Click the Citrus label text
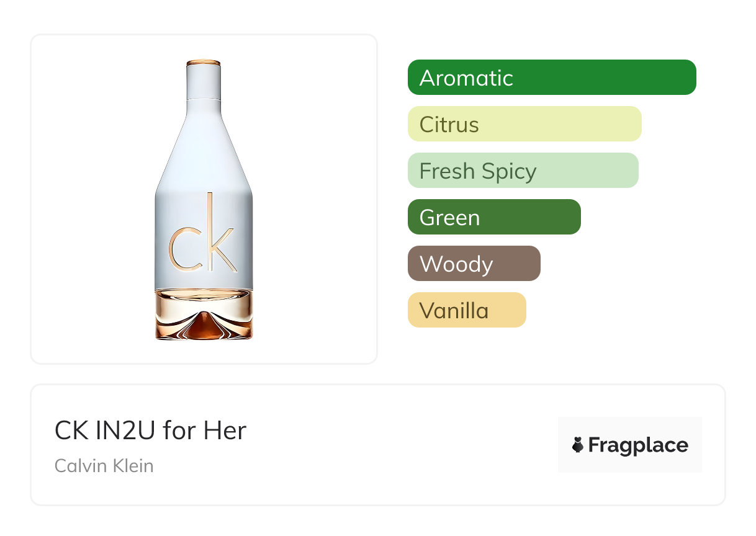This screenshot has height=536, width=756. pos(449,125)
